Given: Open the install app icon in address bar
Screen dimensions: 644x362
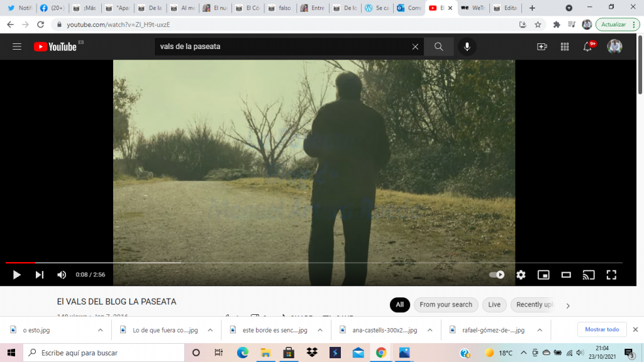Looking at the screenshot, I should click(523, 25).
